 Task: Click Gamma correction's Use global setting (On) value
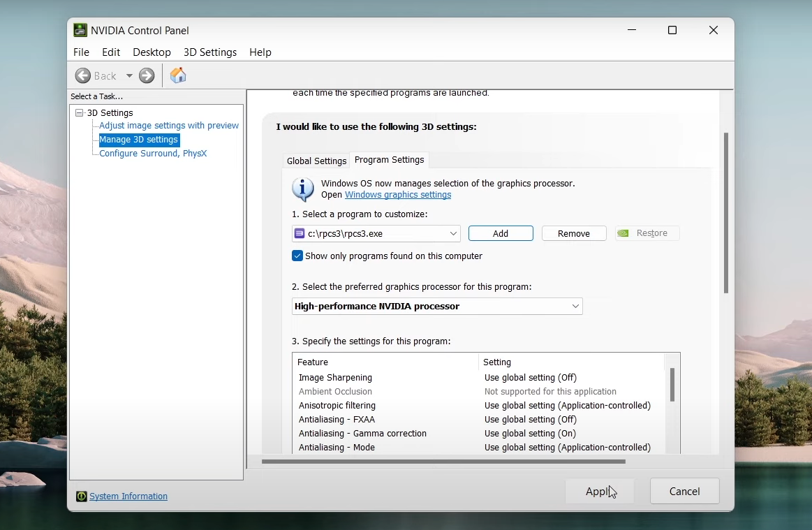coord(531,434)
